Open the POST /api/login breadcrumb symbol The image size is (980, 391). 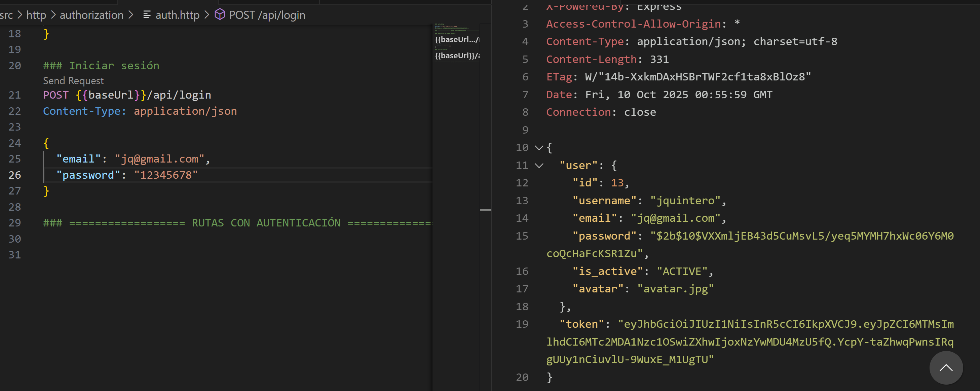click(267, 15)
